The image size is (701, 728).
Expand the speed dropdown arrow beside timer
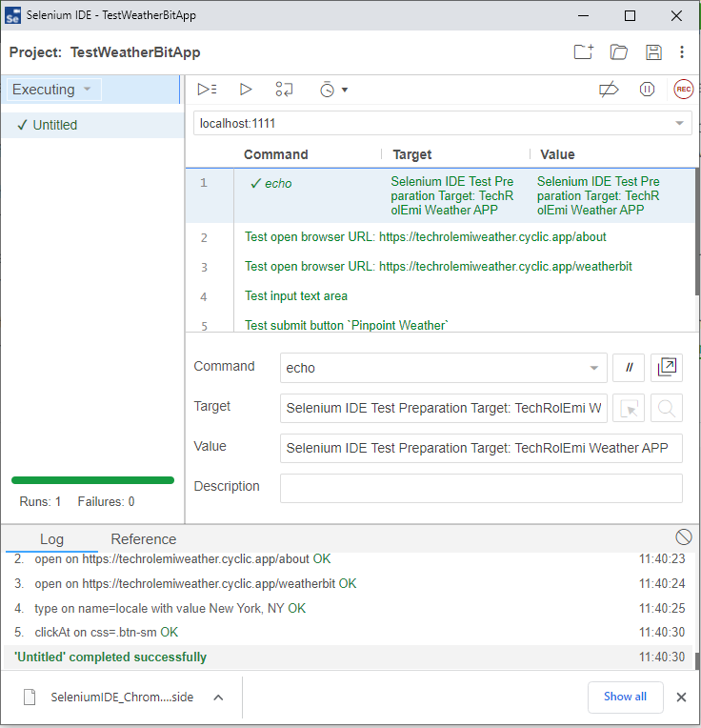coord(345,90)
